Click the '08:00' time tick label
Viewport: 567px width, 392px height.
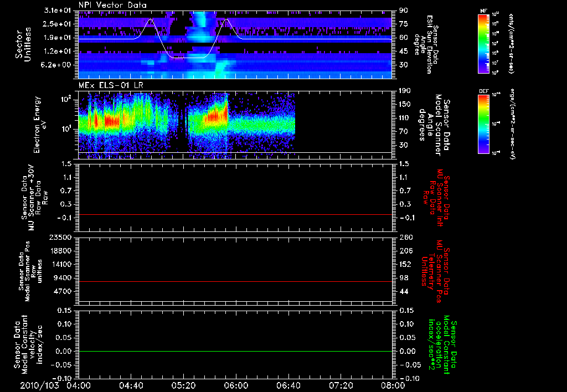393,385
